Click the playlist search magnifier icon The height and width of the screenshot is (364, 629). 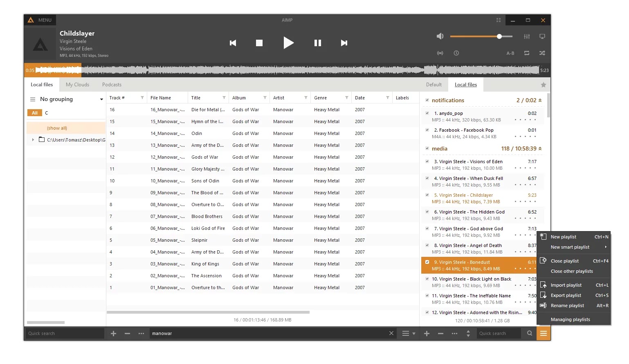[x=530, y=333]
